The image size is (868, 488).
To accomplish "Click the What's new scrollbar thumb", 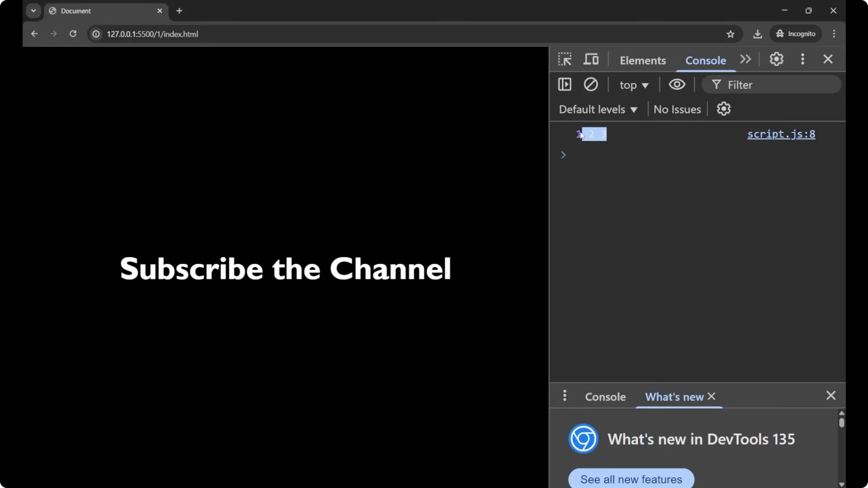I will click(841, 422).
